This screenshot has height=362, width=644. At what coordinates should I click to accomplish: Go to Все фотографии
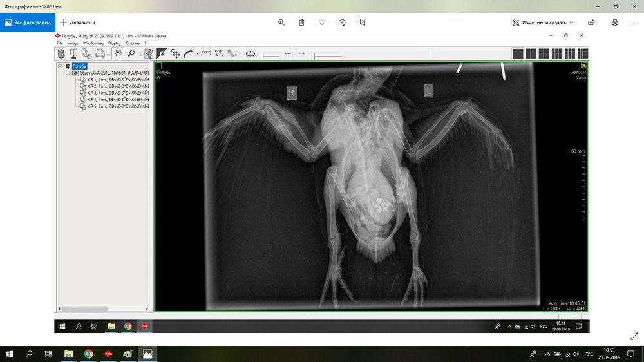28,23
